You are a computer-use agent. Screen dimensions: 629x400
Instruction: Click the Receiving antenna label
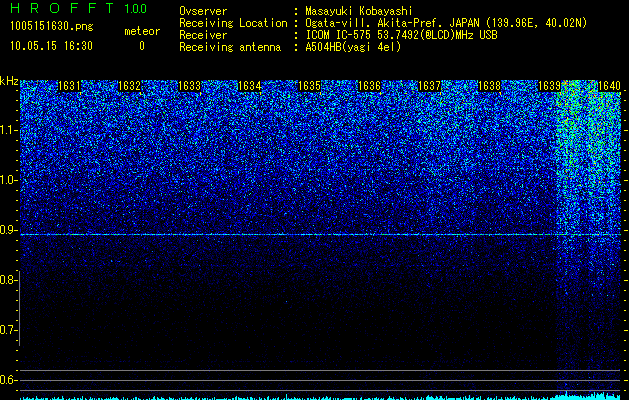point(230,47)
